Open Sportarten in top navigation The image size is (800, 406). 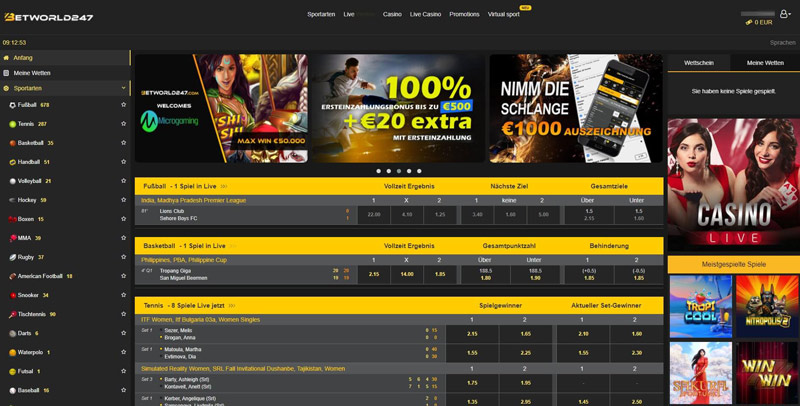coord(321,14)
